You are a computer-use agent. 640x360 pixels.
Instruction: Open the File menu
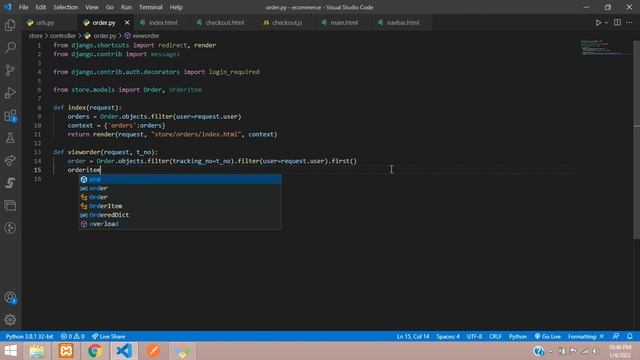click(23, 7)
